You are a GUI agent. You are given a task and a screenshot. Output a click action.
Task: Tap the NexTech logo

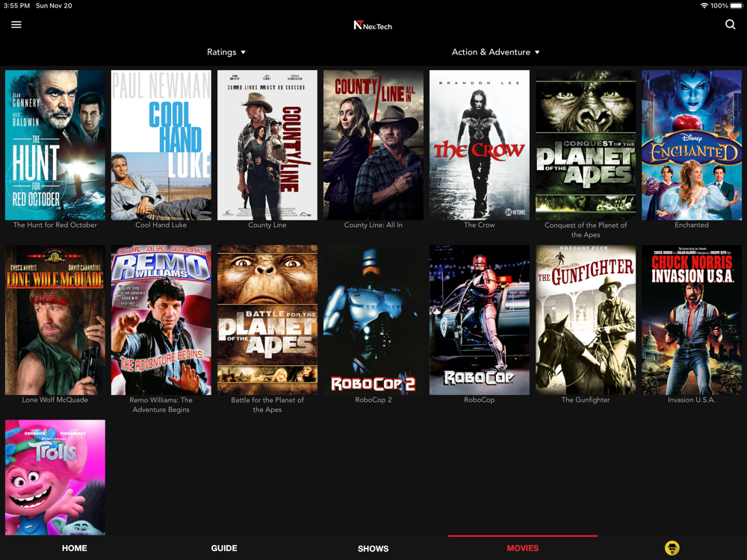tap(373, 25)
